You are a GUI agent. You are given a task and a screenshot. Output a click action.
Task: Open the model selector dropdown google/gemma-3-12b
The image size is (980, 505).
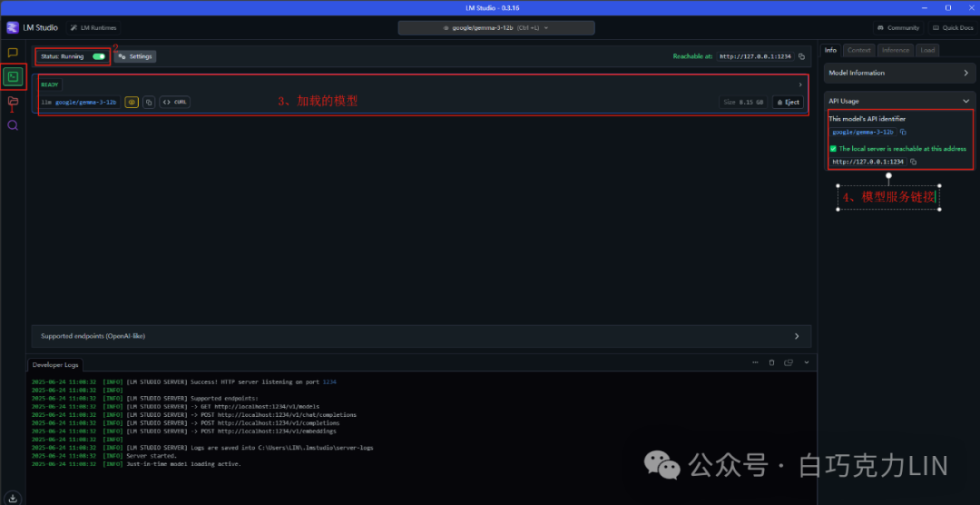pos(496,27)
